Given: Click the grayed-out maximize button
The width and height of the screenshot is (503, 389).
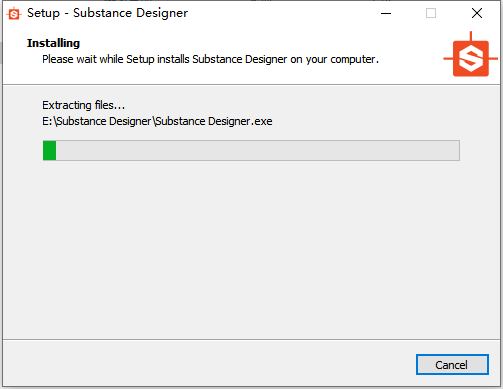Looking at the screenshot, I should pos(431,13).
